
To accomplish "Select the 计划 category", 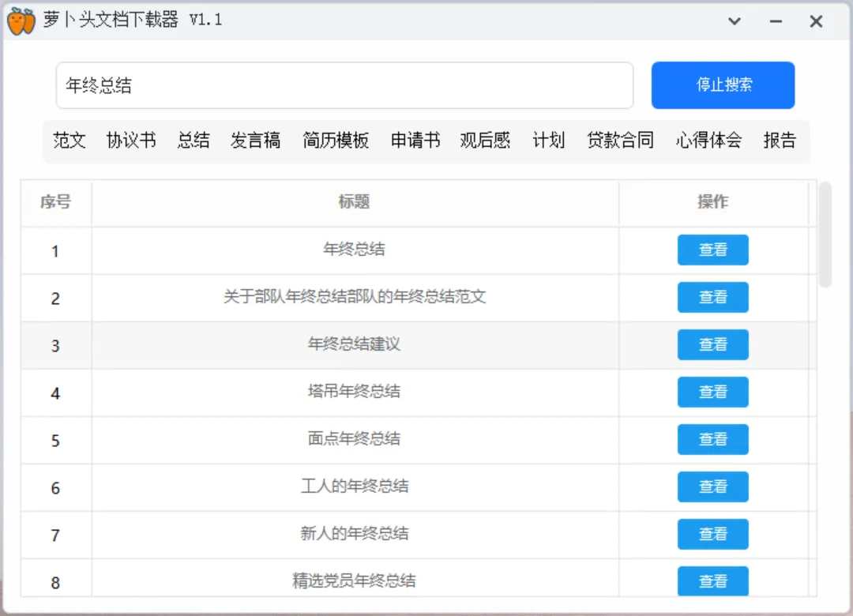I will tap(548, 141).
